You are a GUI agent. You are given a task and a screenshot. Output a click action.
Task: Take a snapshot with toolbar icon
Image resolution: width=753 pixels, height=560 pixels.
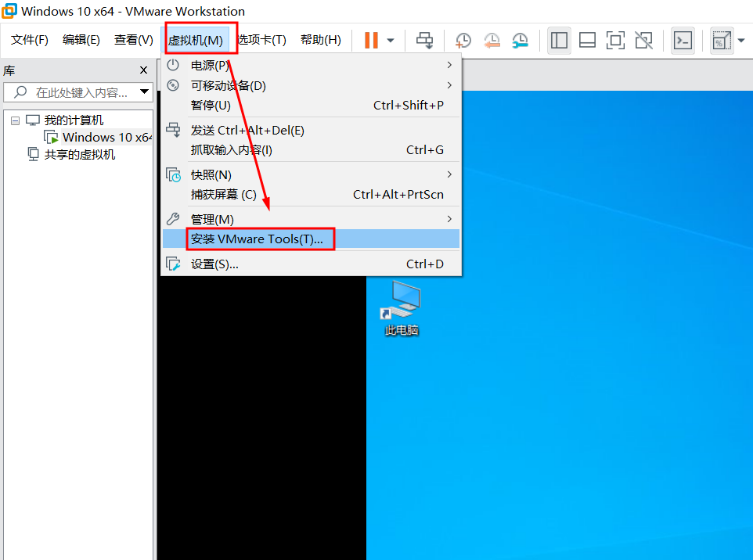tap(463, 41)
